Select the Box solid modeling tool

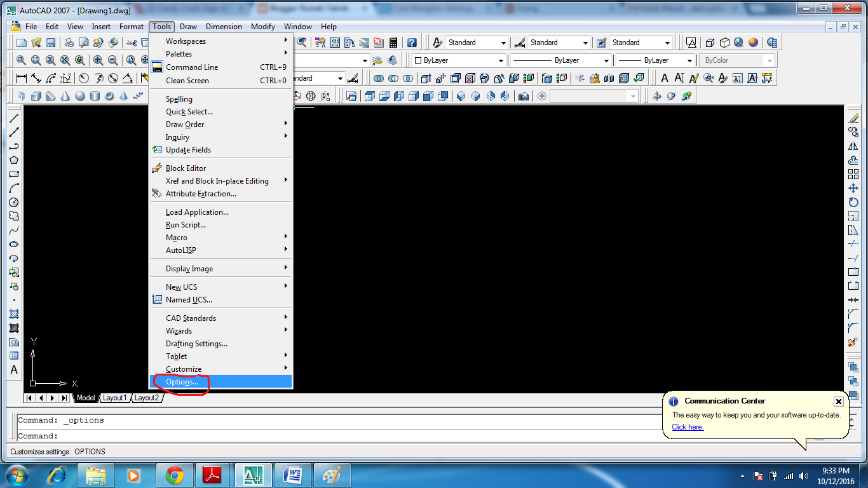click(x=36, y=96)
